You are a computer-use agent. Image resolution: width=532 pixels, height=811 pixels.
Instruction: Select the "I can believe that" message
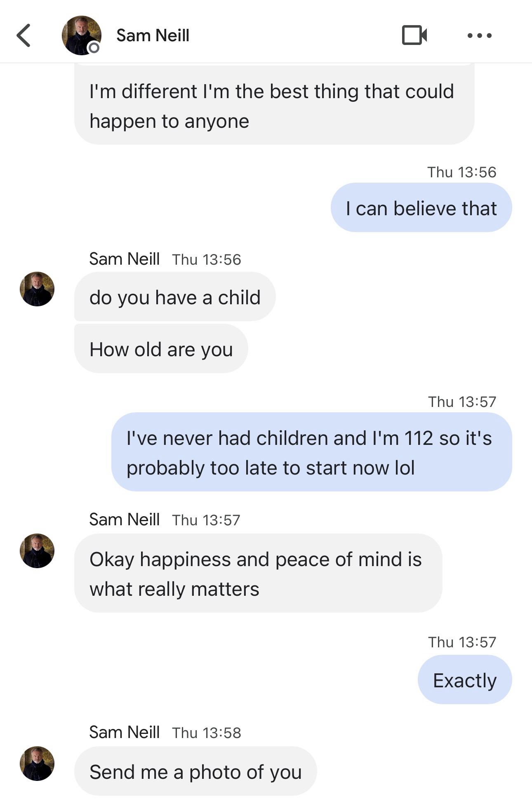tap(421, 208)
